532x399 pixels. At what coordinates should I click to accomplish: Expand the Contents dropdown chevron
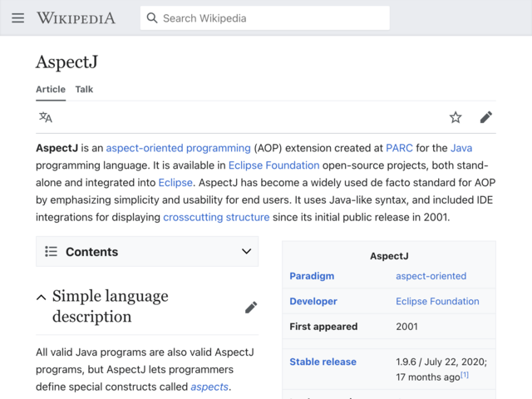[x=247, y=251]
